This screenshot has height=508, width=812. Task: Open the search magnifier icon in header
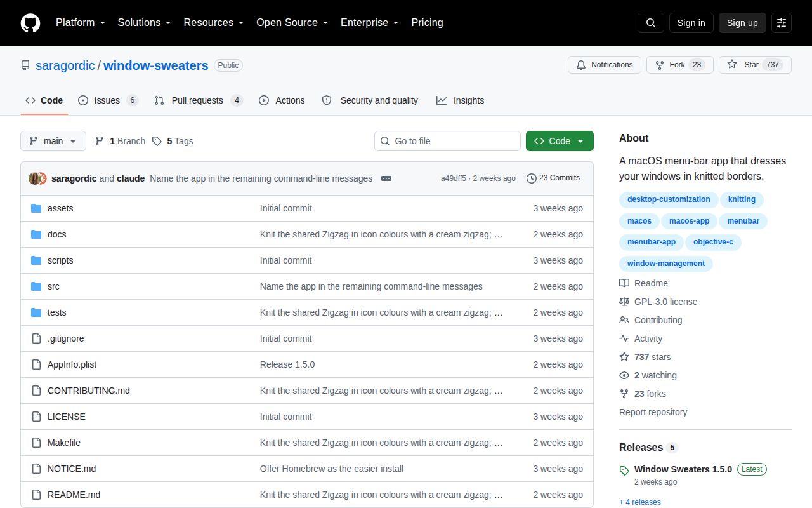(651, 23)
